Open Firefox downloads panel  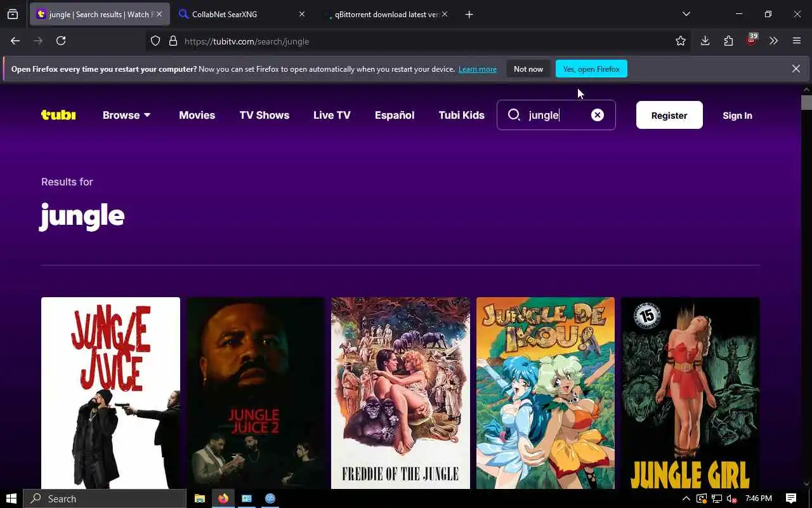(705, 41)
